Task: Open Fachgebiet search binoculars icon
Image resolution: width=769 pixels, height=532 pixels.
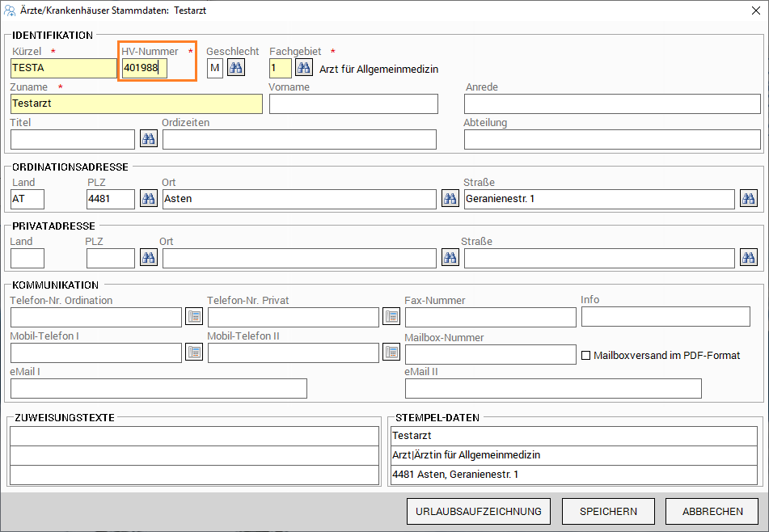Action: pos(303,68)
